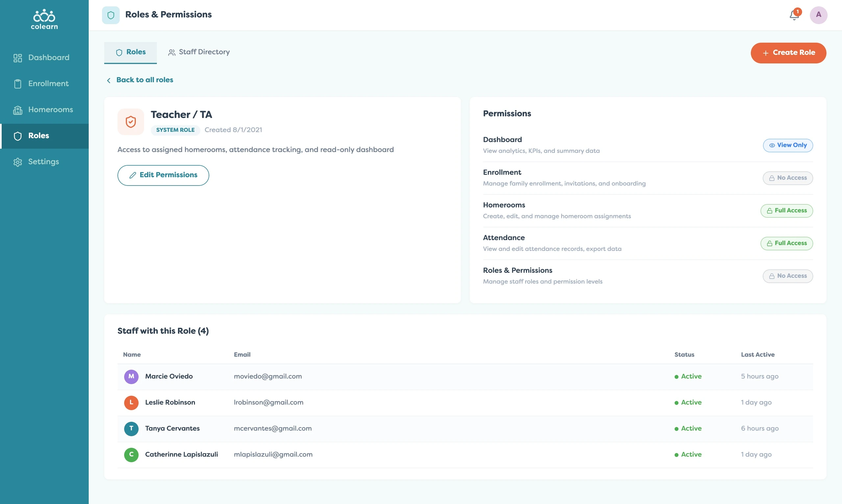Screen dimensions: 842x504
Task: Click the Dashboard sidebar grid icon
Action: [18, 58]
